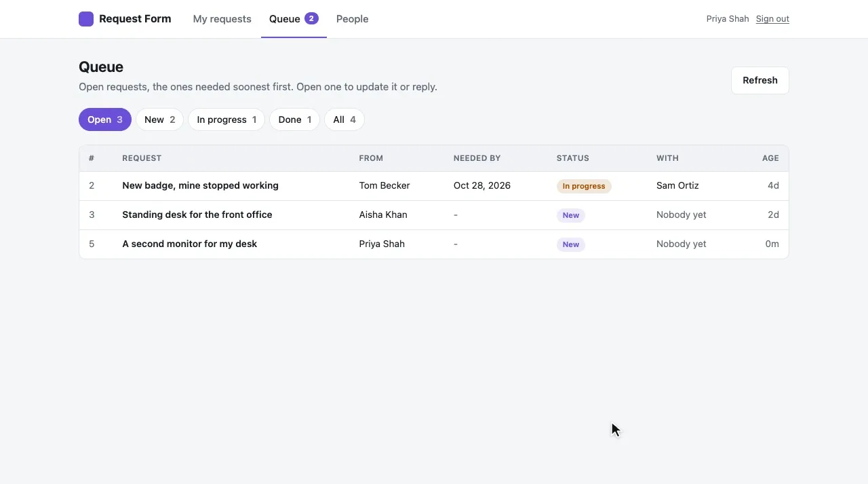868x484 pixels.
Task: Filter by Open requests
Action: [105, 119]
